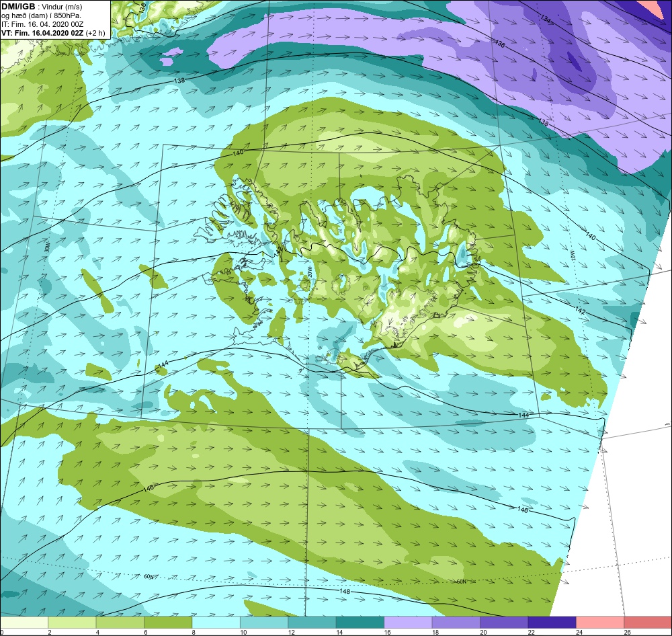Select the 16–18 m/s lavender legend swatch
Image resolution: width=672 pixels, height=636 pixels.
pyautogui.click(x=408, y=622)
